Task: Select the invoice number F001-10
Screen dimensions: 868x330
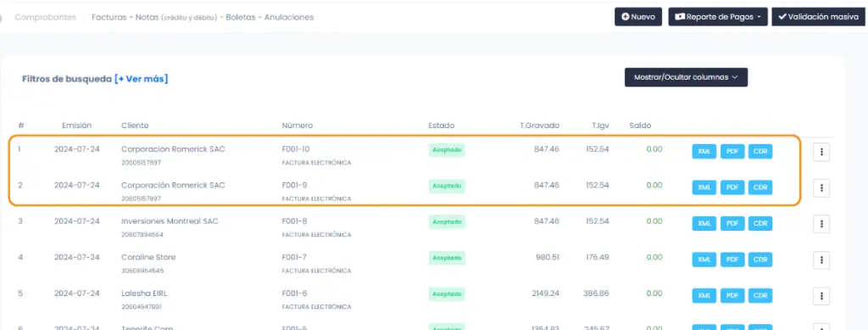Action: click(296, 149)
